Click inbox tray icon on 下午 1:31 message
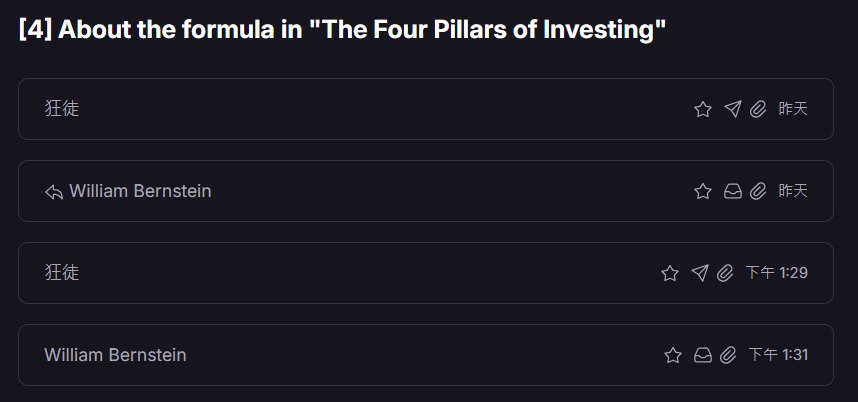858x402 pixels. click(x=703, y=355)
